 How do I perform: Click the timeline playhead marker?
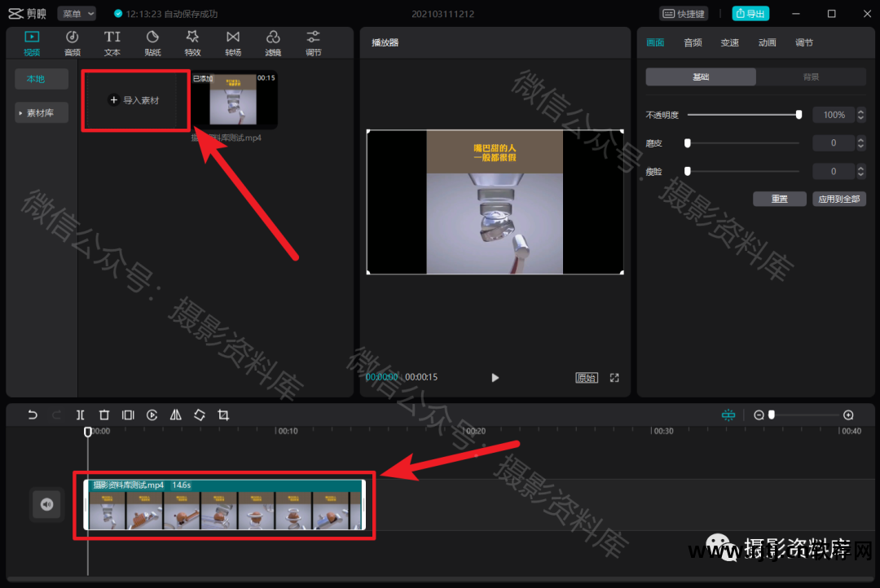click(x=88, y=432)
